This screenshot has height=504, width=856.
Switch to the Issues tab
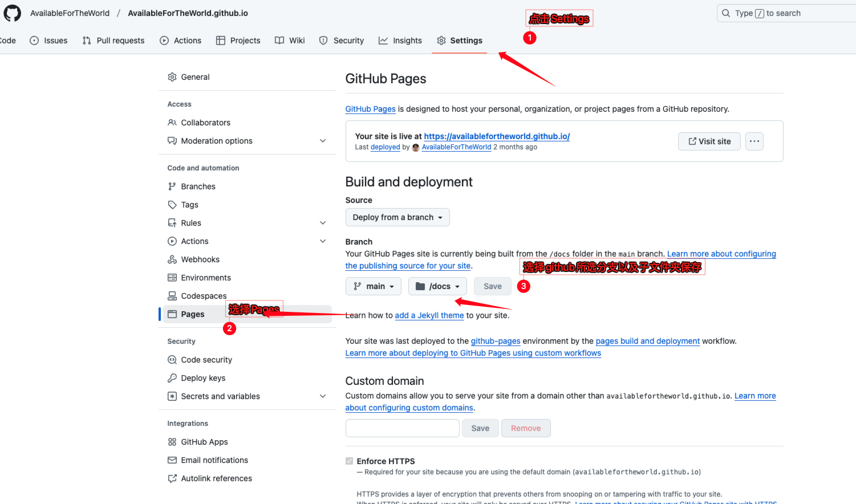point(48,40)
